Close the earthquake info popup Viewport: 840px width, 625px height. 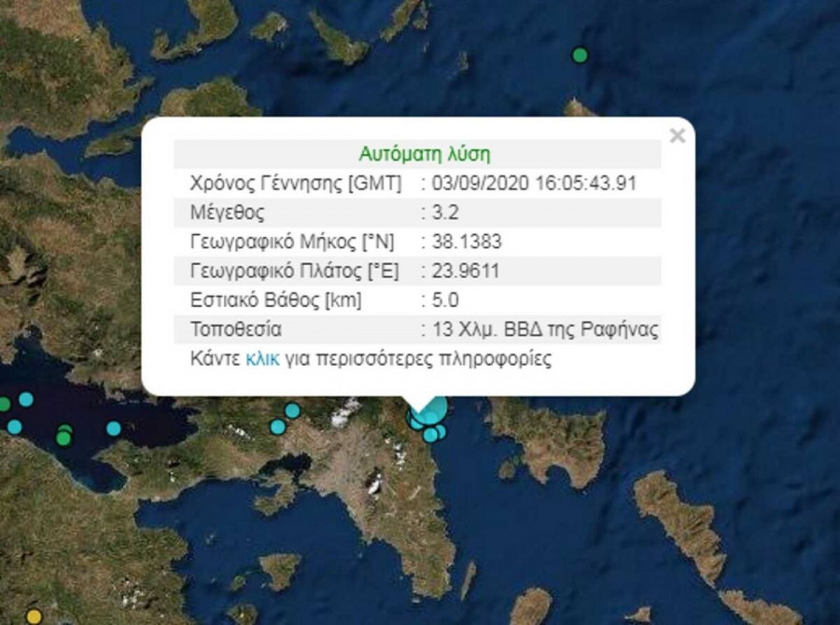678,136
